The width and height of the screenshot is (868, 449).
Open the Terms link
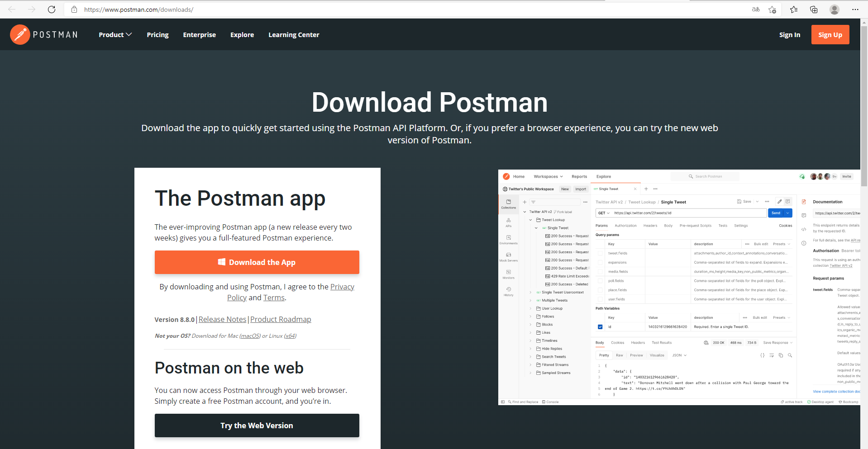click(274, 298)
